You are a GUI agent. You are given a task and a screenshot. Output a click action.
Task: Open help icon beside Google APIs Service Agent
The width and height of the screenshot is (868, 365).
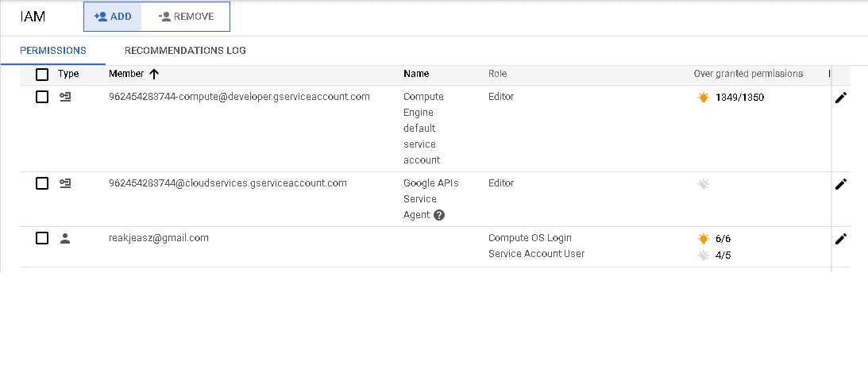[439, 215]
